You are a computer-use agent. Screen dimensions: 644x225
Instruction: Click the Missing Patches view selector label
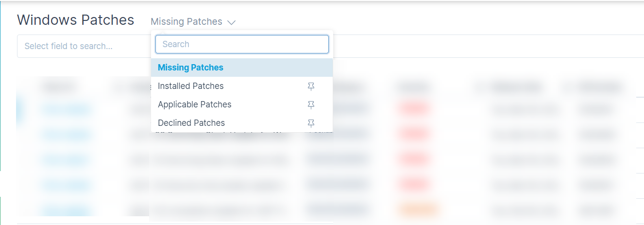tap(186, 22)
